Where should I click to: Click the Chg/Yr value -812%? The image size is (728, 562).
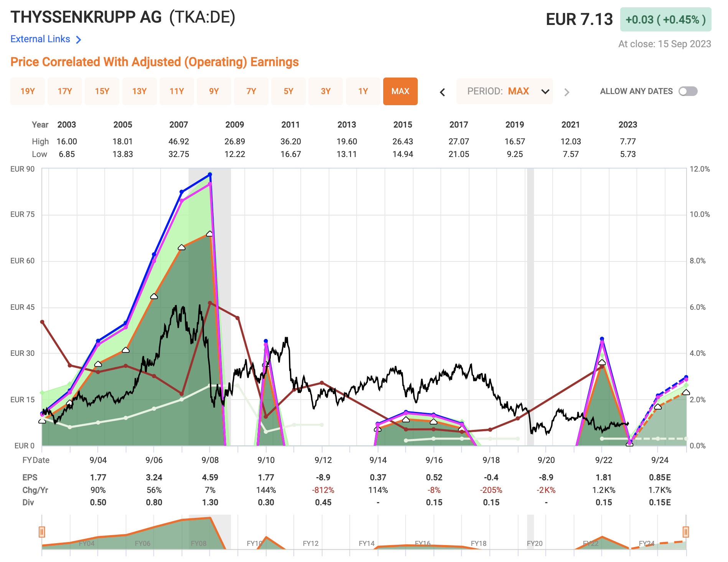pyautogui.click(x=323, y=490)
